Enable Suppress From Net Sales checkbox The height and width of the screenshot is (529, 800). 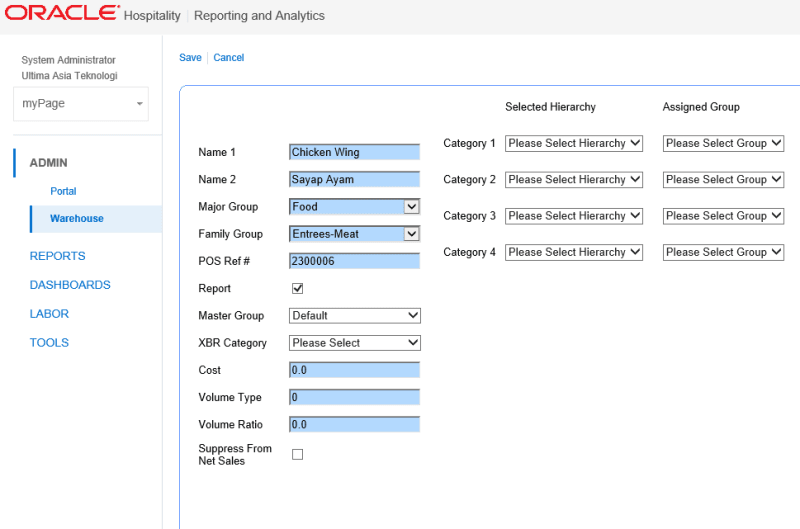click(x=297, y=455)
